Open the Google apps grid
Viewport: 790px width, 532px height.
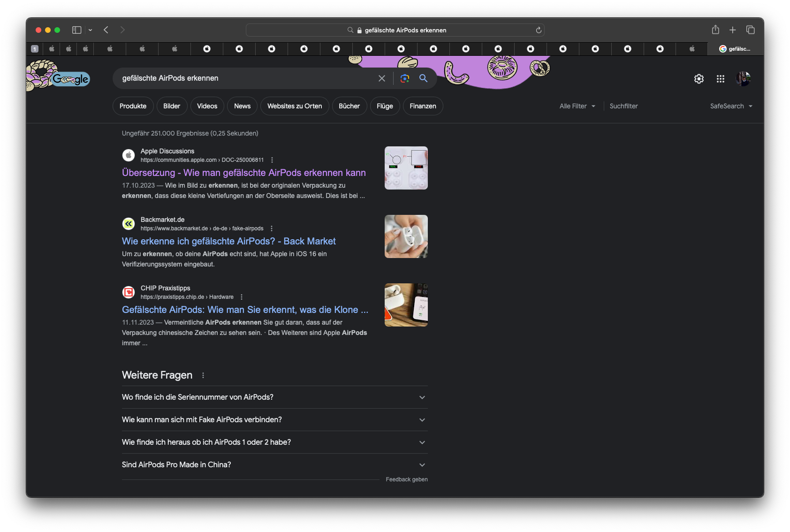pyautogui.click(x=721, y=79)
